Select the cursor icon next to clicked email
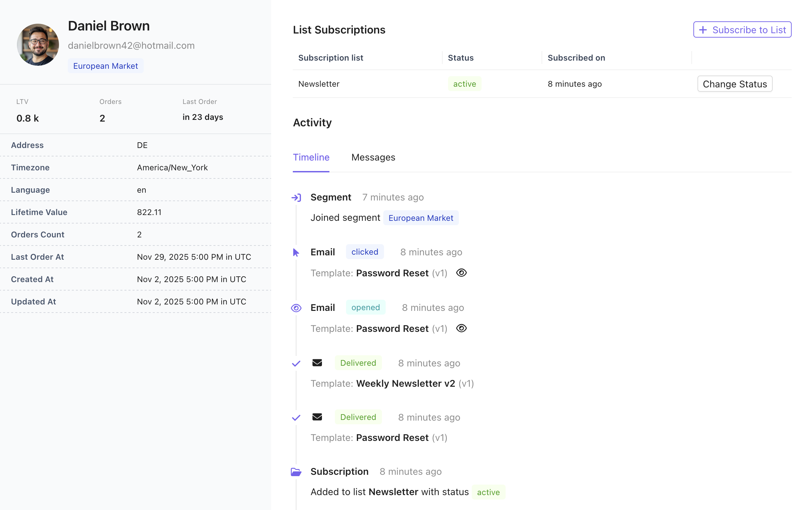Screen dimensions: 812x510 [x=296, y=252]
